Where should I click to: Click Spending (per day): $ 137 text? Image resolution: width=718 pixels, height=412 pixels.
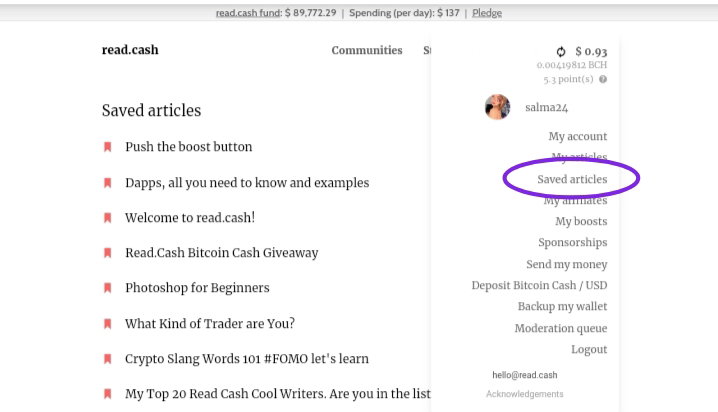(x=404, y=13)
